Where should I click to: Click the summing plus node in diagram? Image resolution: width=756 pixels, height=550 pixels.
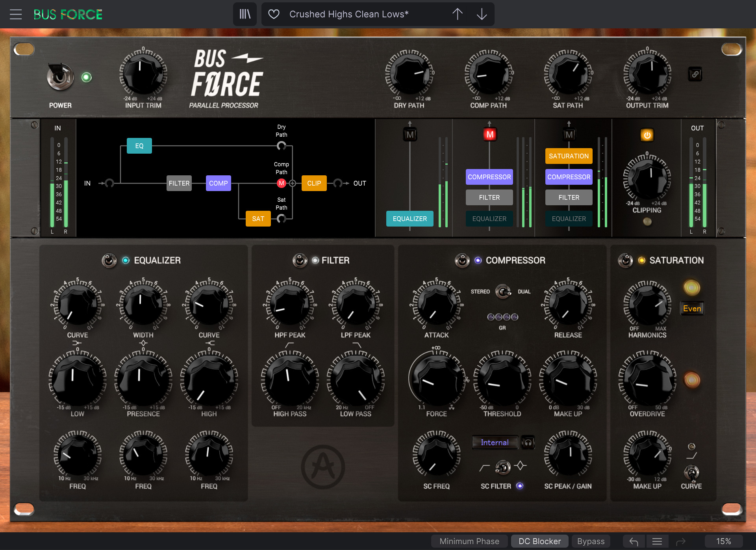293,183
